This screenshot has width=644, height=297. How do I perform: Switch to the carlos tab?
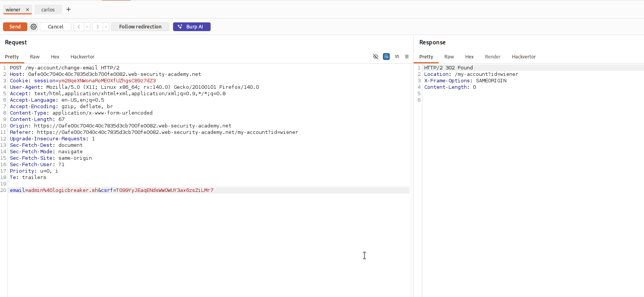point(48,9)
